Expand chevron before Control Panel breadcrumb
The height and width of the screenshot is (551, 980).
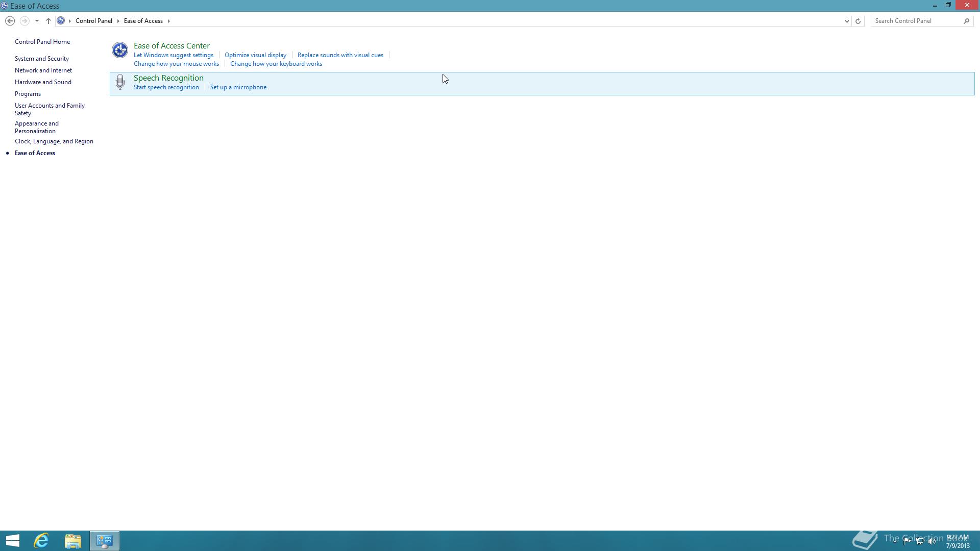(70, 21)
